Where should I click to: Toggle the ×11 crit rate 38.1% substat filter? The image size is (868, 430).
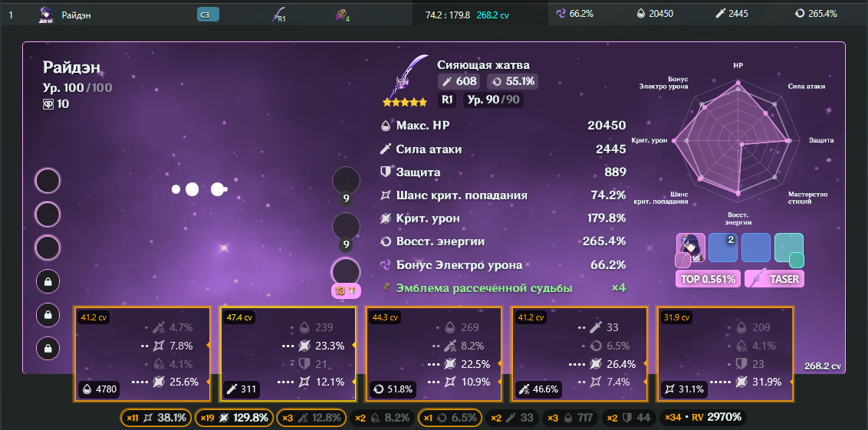pos(156,418)
